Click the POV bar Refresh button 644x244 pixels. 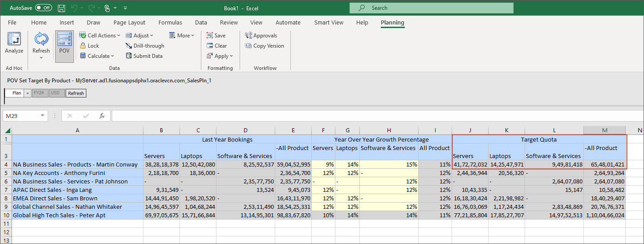tap(76, 93)
